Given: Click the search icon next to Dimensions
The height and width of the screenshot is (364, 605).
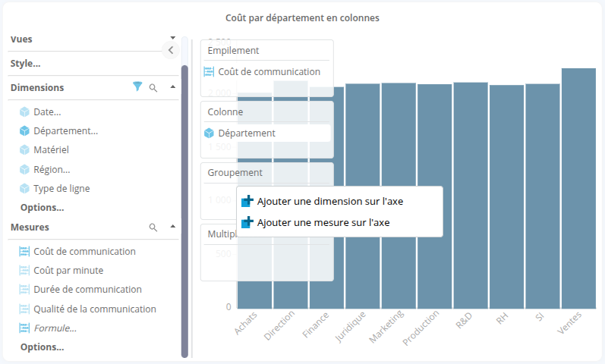Looking at the screenshot, I should tap(153, 88).
